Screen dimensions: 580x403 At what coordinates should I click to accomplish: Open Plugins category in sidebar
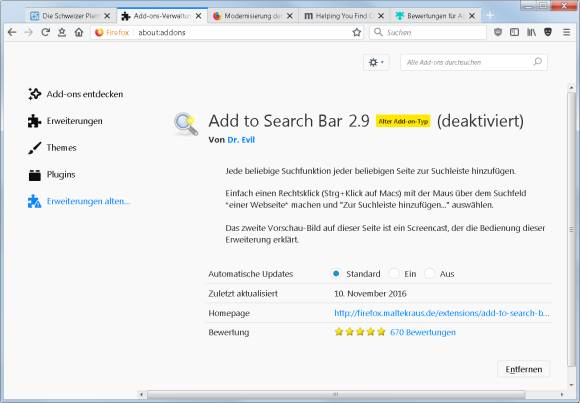52,174
